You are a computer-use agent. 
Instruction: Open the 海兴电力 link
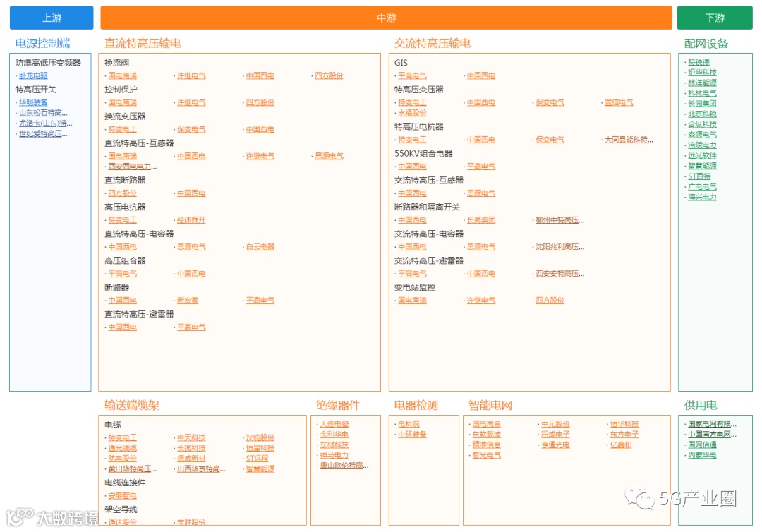click(x=702, y=198)
